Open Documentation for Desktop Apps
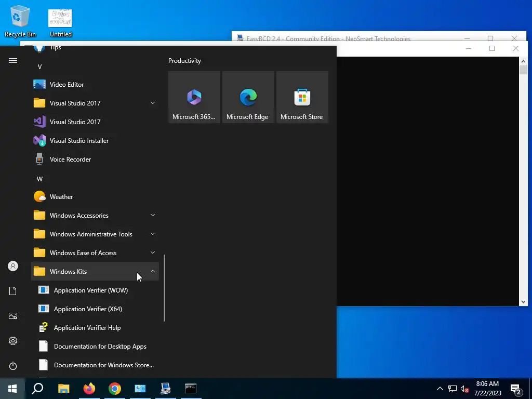The image size is (532, 399). (x=95, y=347)
